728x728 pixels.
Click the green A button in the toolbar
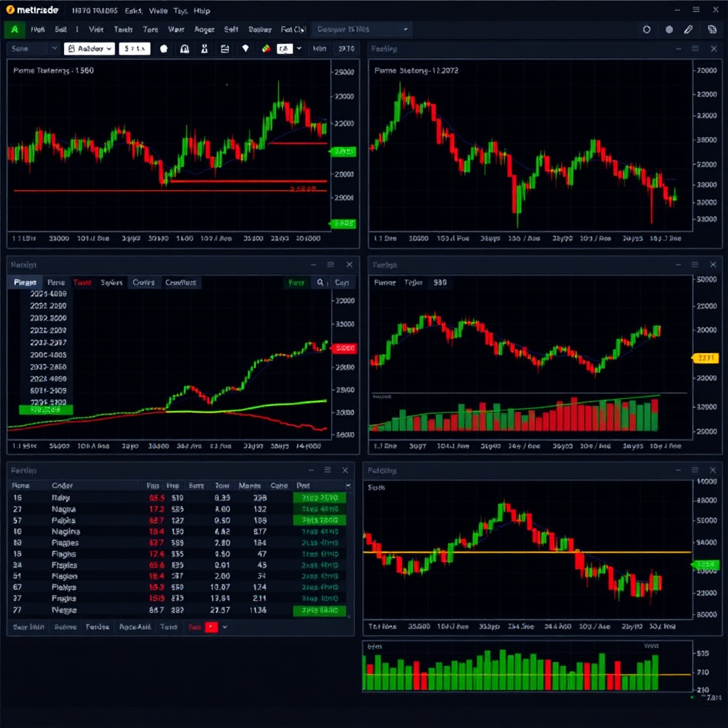[x=14, y=30]
